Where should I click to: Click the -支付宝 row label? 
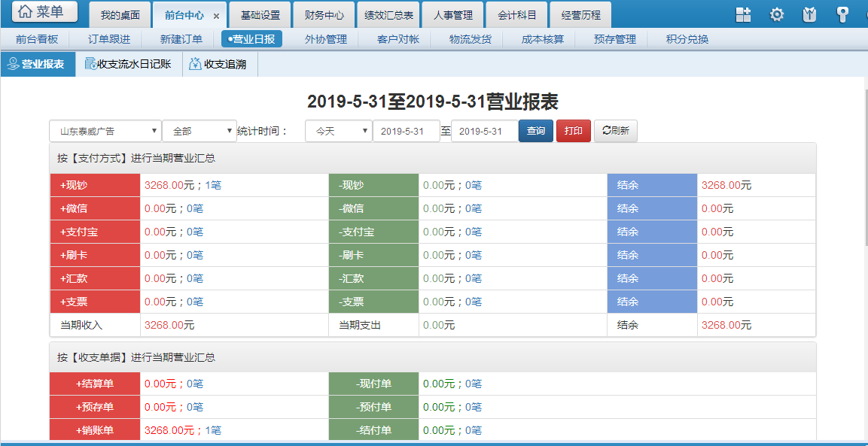[373, 232]
